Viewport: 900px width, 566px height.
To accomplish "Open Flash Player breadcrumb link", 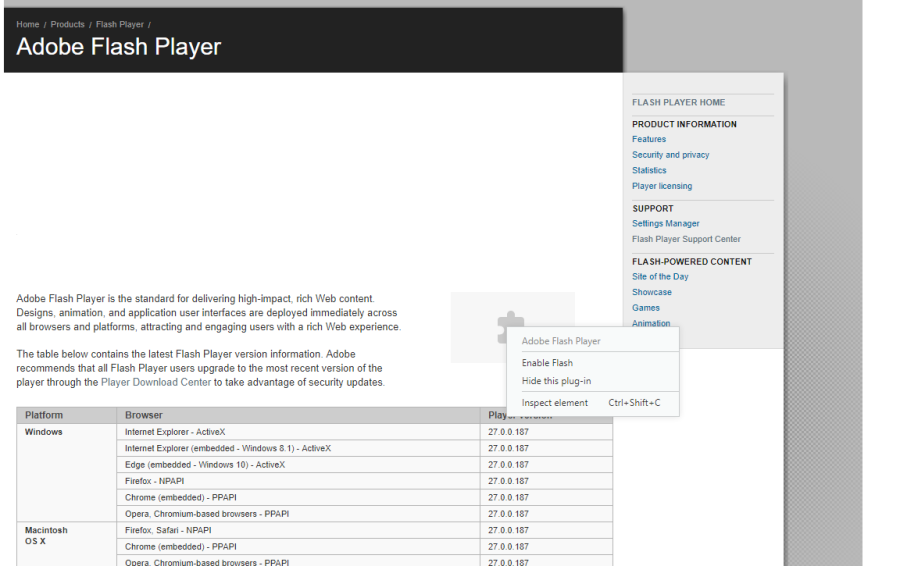I will [x=119, y=24].
